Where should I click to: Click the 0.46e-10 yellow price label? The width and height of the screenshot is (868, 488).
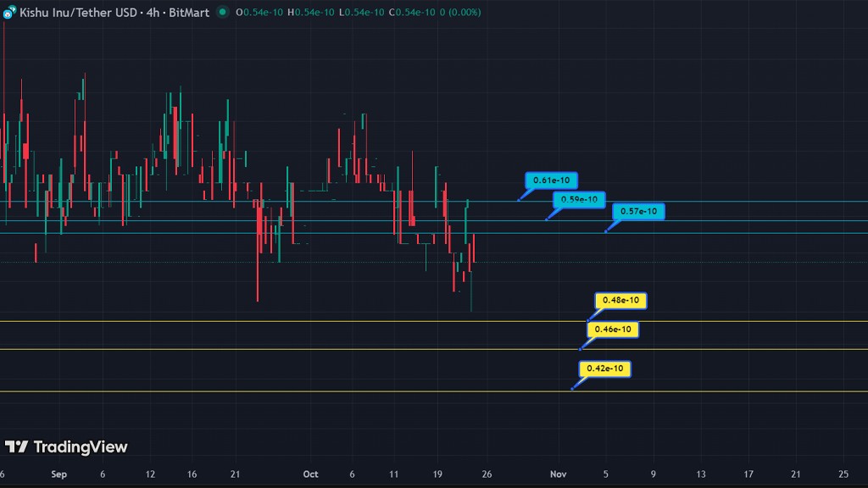613,329
